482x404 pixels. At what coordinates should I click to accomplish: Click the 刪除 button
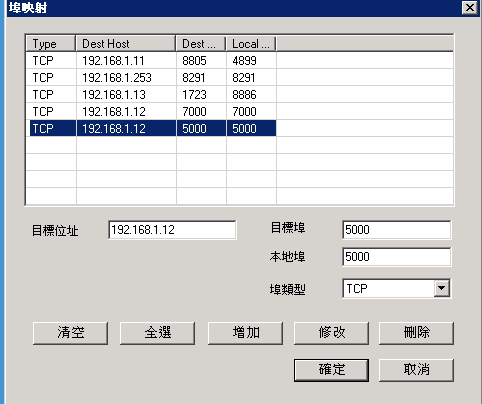click(x=416, y=333)
